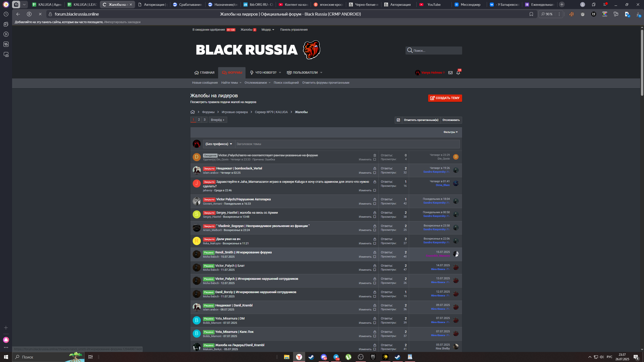Go back with the browser arrow

[18, 14]
